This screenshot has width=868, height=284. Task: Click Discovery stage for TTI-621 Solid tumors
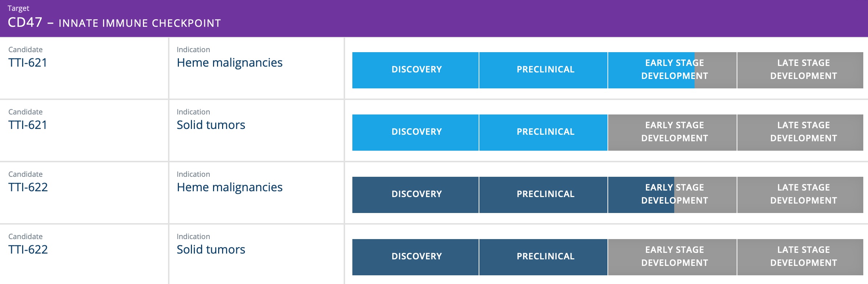click(x=416, y=132)
